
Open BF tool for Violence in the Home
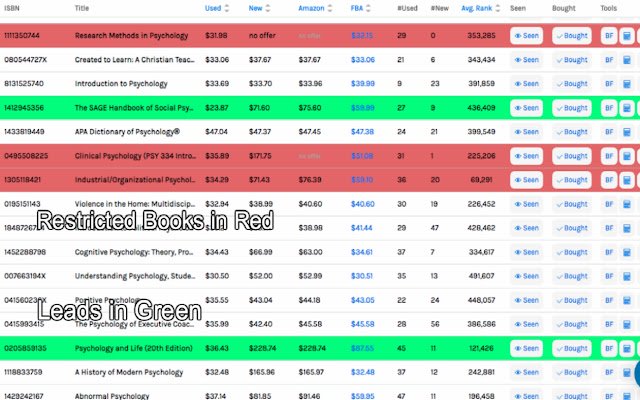(x=609, y=204)
